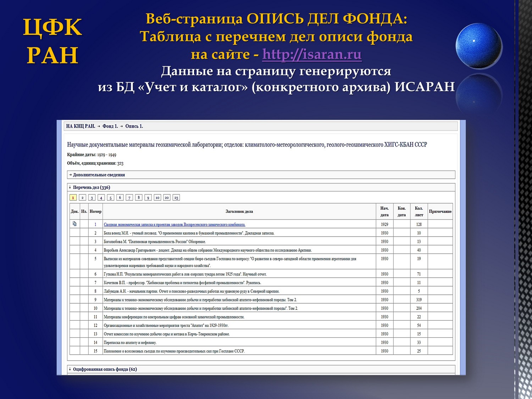Select the current page 1 button
Screen dimensions: 532x399
coord(73,198)
